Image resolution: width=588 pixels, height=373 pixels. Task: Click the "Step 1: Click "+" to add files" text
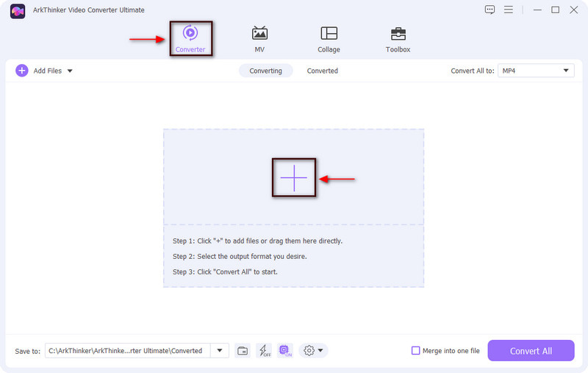[257, 241]
